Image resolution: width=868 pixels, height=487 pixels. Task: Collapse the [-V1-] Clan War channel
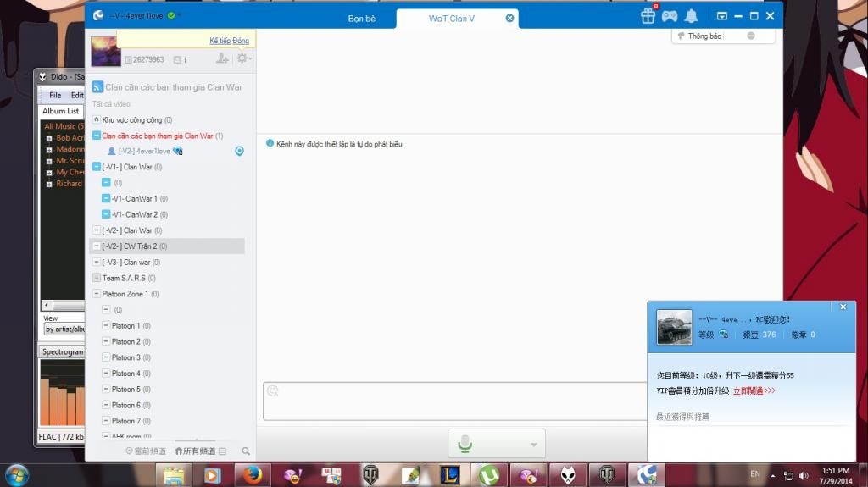(x=97, y=167)
